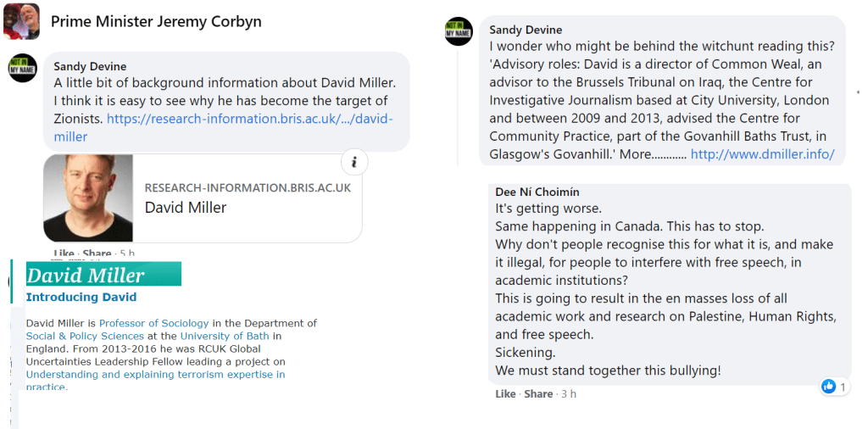This screenshot has height=429, width=868.
Task: Click the blue thumbs-up reaction icon
Action: [x=828, y=387]
